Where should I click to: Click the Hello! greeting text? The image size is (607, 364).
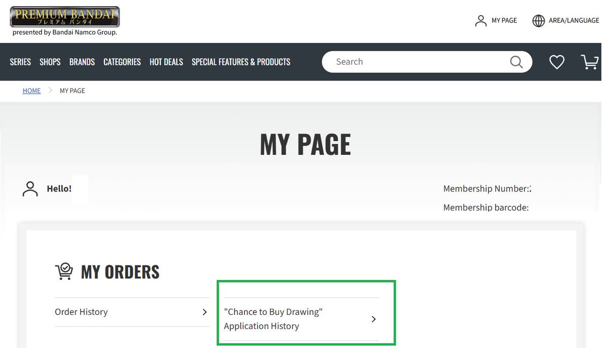point(59,189)
